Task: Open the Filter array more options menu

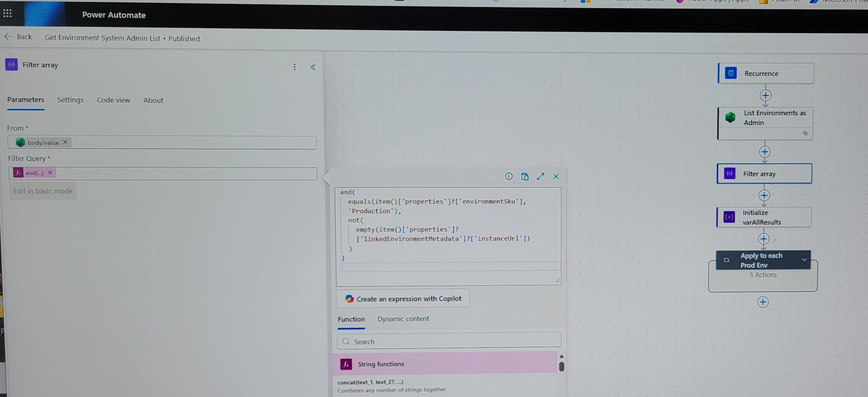Action: point(294,67)
